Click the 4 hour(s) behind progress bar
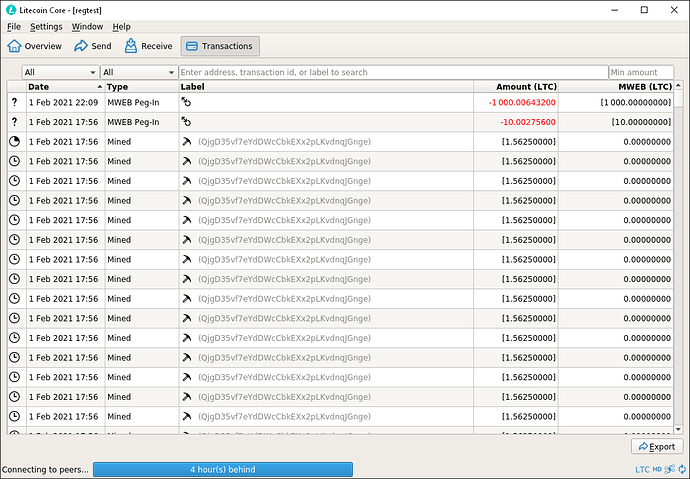Screen dimensions: 690x479 point(223,469)
